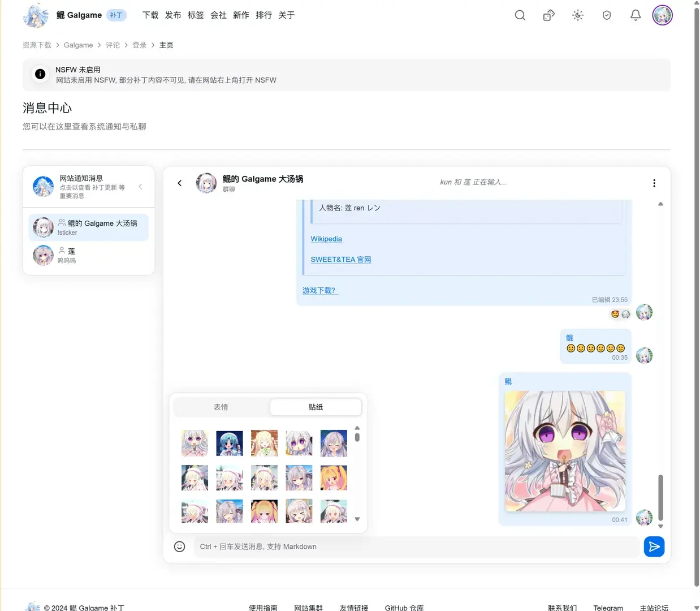Send first sticker with pink dress girl

click(x=195, y=443)
